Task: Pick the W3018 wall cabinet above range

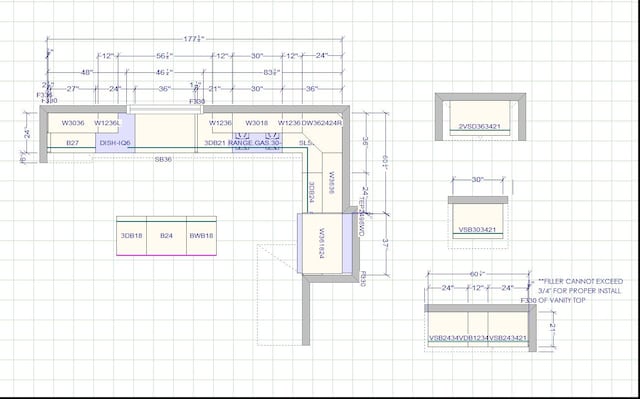Action: click(257, 123)
